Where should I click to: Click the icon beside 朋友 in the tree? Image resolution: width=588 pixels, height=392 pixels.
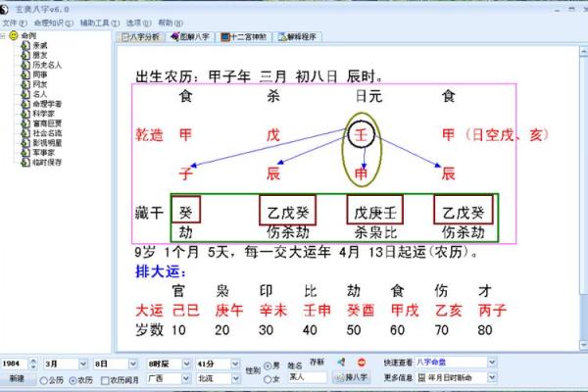[25, 56]
